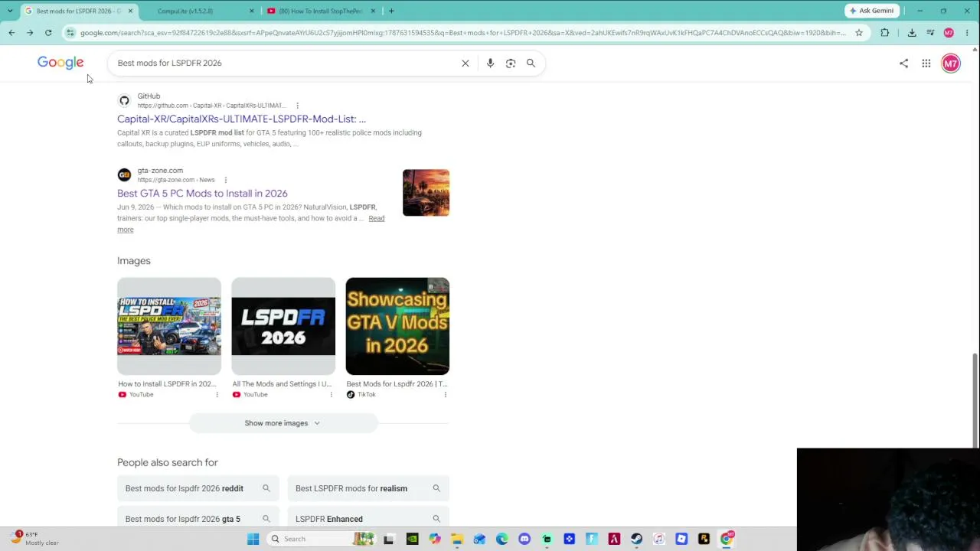Screen dimensions: 980x551
Task: Click the weather widget showing Mostly clear
Action: (x=34, y=538)
